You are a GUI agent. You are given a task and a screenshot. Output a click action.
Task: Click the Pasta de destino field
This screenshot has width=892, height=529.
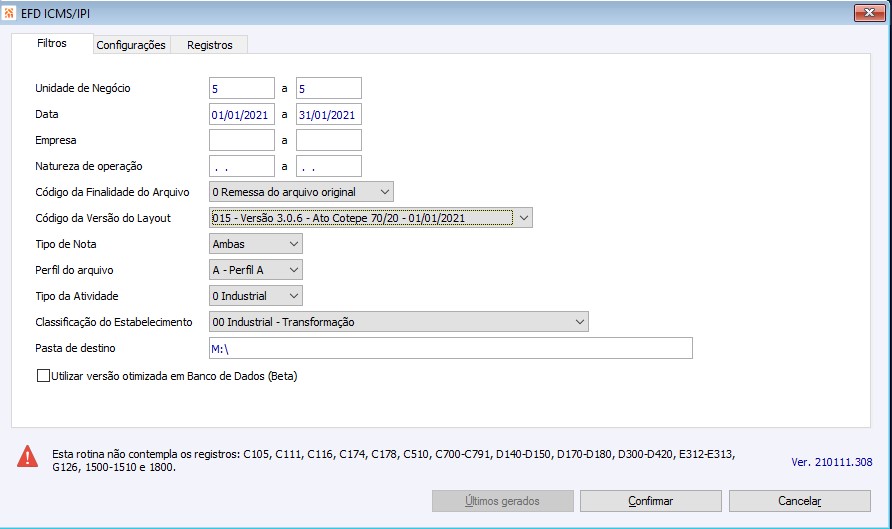[451, 348]
